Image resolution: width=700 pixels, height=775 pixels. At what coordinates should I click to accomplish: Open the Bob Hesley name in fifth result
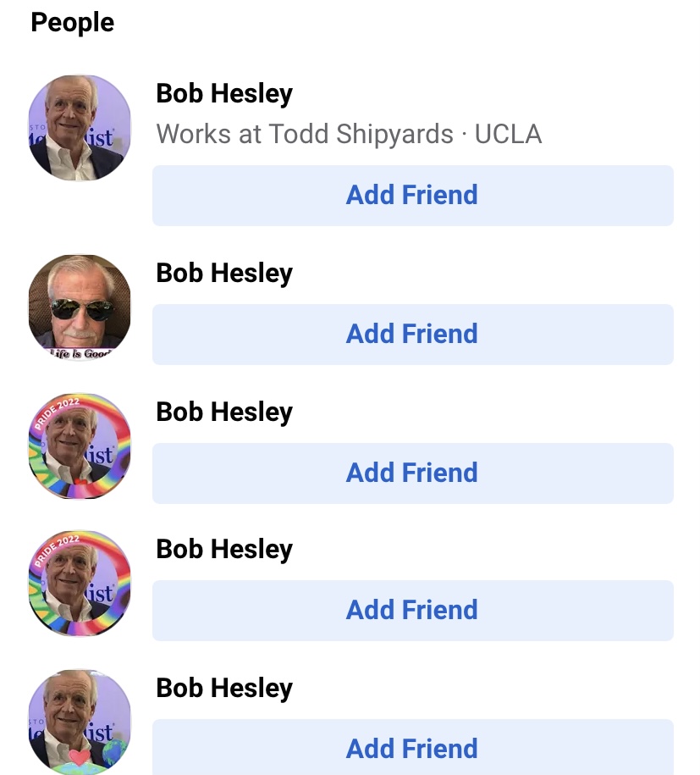pyautogui.click(x=224, y=688)
